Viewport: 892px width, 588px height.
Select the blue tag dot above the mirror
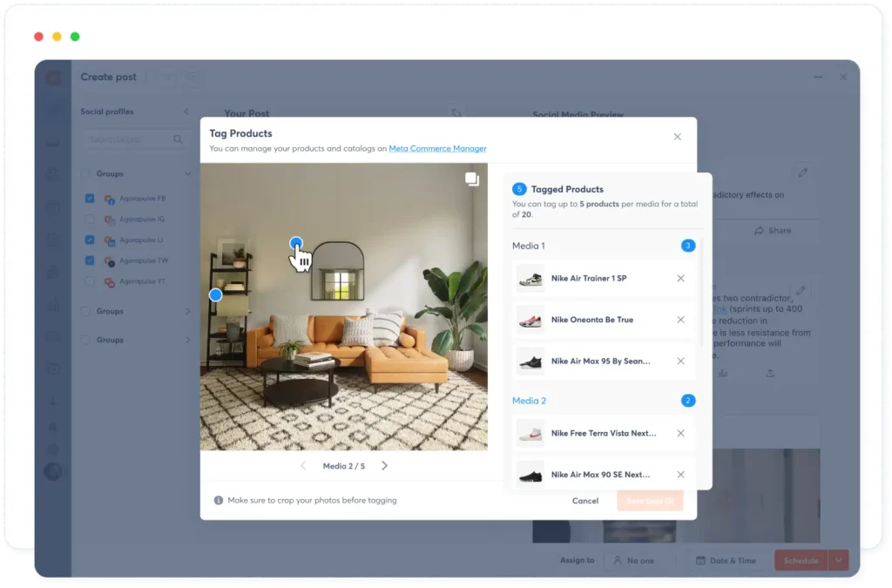click(x=296, y=244)
